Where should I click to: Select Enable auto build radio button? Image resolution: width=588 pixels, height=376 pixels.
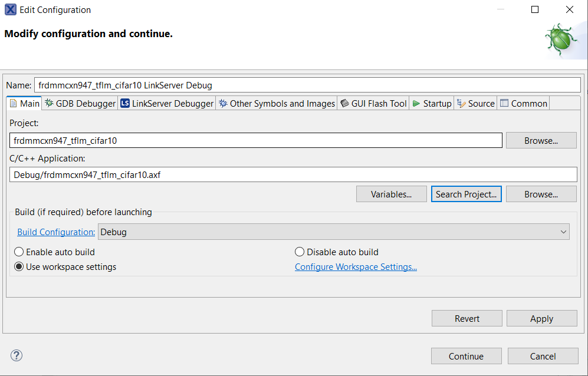19,252
